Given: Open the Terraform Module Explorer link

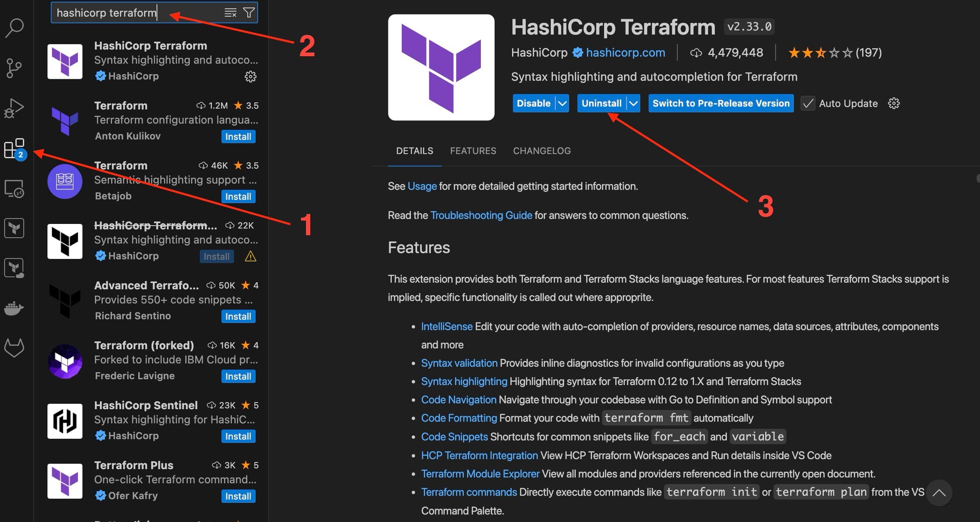Looking at the screenshot, I should (x=480, y=474).
